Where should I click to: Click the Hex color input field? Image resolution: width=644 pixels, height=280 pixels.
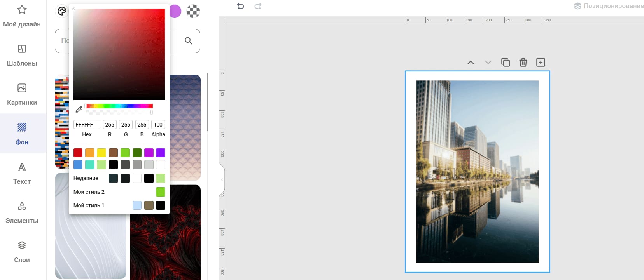point(87,125)
